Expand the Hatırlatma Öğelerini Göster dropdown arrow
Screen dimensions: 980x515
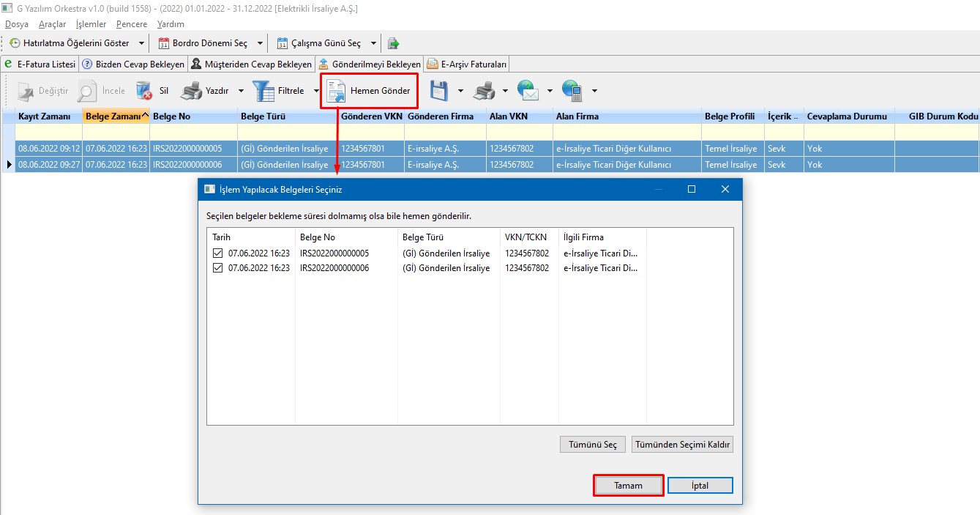click(x=142, y=43)
